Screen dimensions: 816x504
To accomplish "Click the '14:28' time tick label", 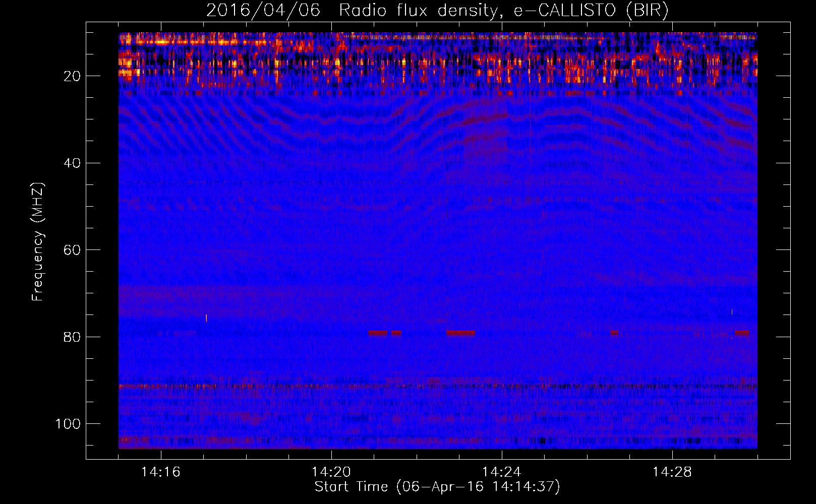I will [672, 472].
